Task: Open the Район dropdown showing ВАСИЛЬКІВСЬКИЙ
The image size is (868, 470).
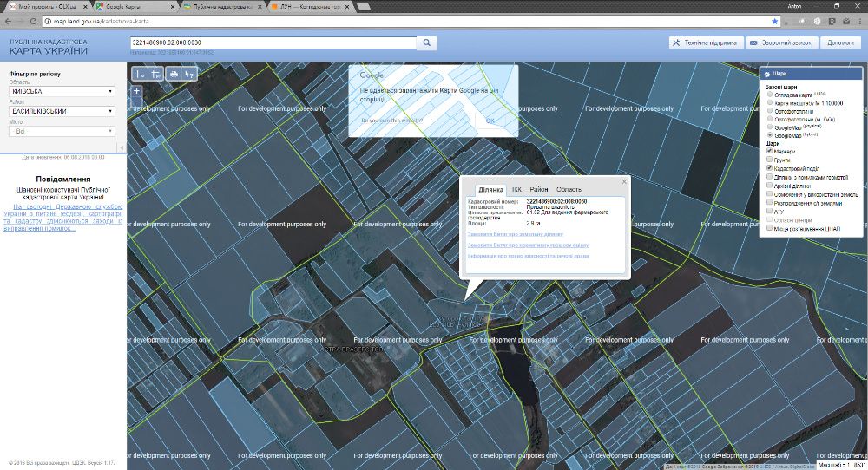Action: (x=62, y=111)
